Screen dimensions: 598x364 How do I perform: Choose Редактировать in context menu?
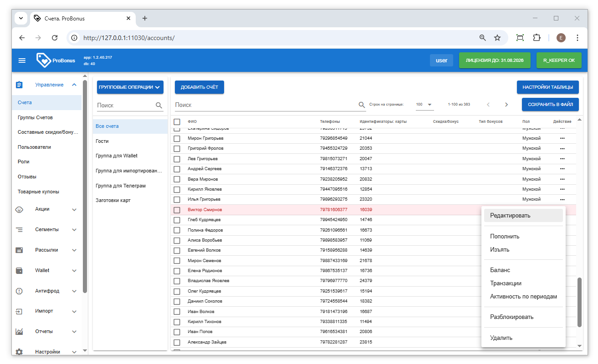click(x=523, y=216)
